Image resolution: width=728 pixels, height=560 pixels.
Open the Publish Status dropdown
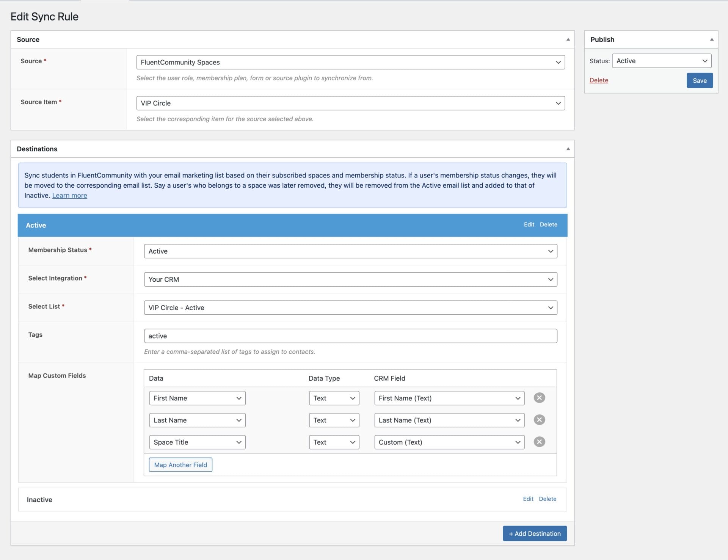(661, 61)
